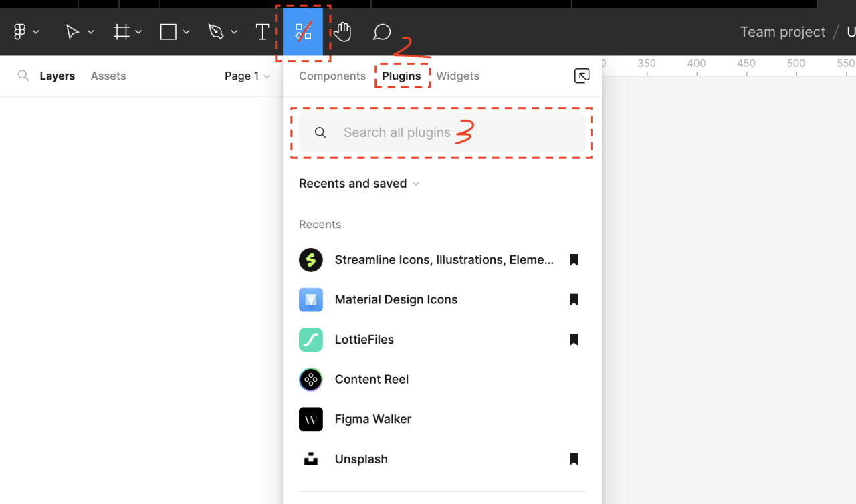Select the Hand tool
Screen dimensions: 856x504
point(342,32)
